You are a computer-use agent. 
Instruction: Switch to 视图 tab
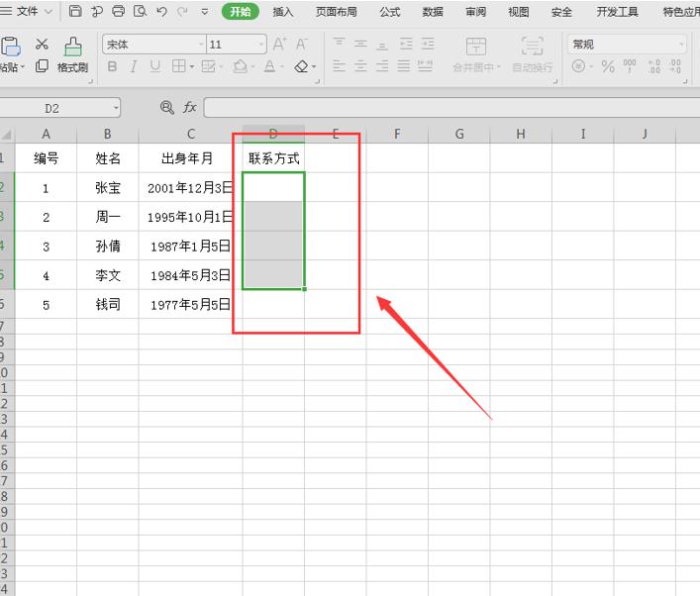tap(518, 12)
